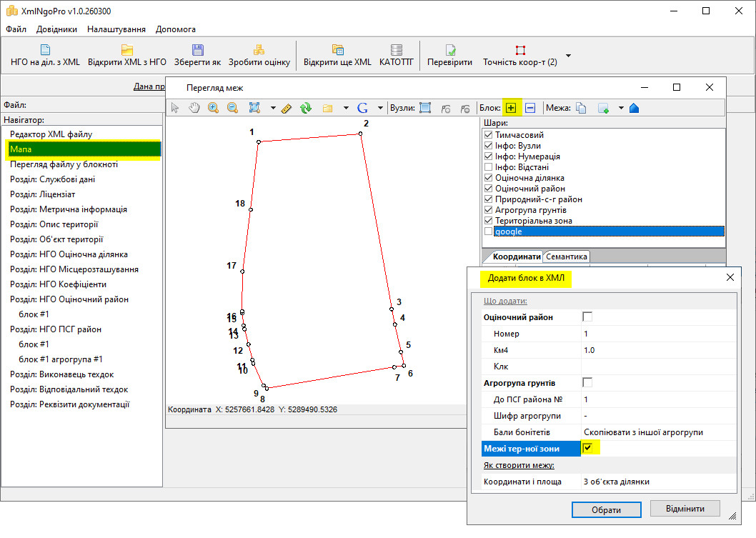Click the zoom in magnifier icon

click(213, 108)
